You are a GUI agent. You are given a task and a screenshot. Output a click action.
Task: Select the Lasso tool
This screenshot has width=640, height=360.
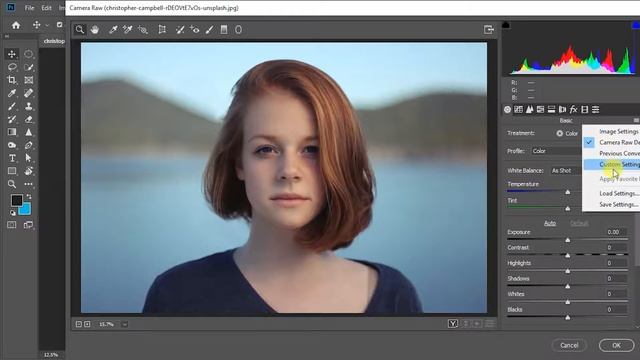pos(12,67)
